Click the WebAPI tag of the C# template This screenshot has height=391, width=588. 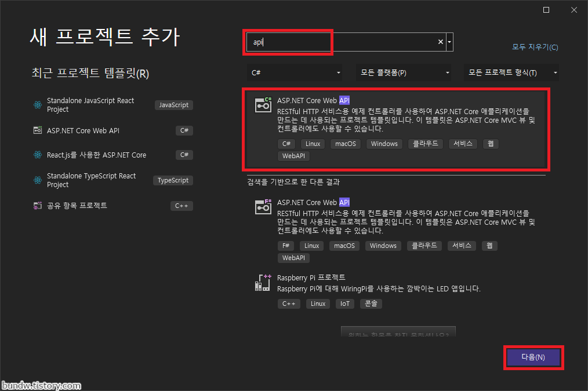(x=293, y=156)
